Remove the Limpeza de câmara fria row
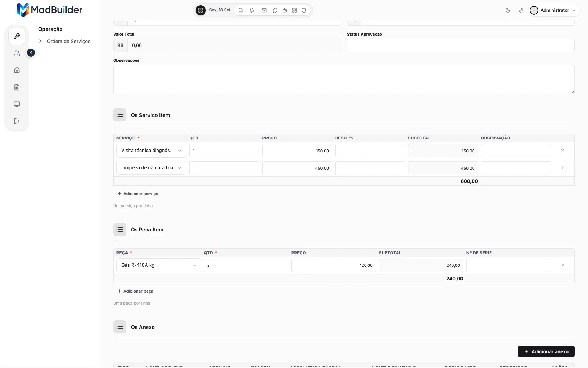The image size is (588, 368). [x=562, y=168]
